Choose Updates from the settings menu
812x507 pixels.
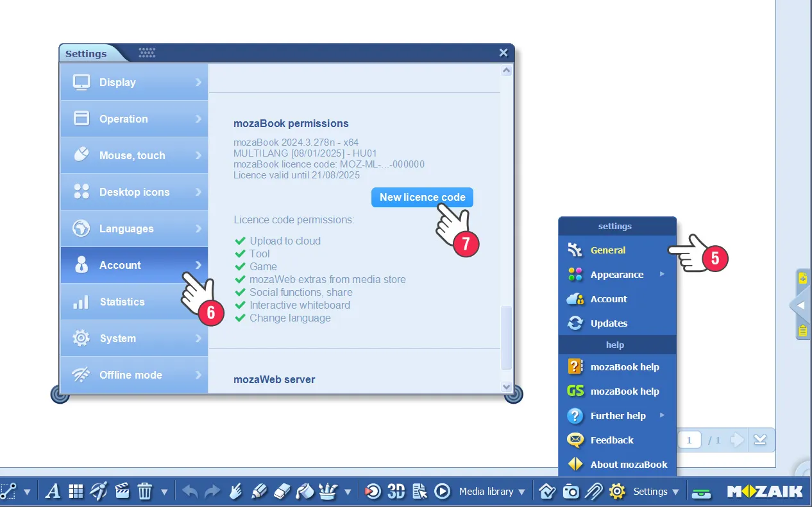point(609,323)
